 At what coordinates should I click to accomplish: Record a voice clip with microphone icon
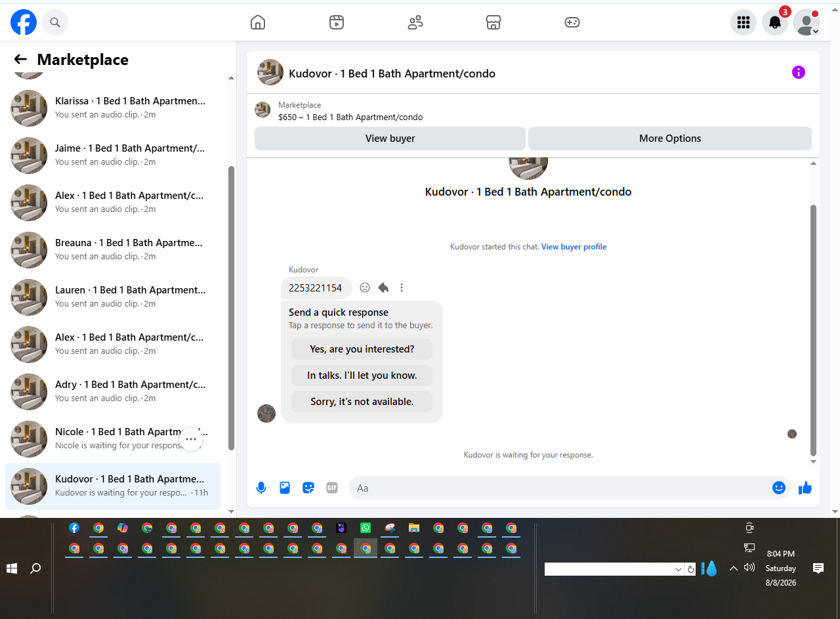click(x=261, y=488)
